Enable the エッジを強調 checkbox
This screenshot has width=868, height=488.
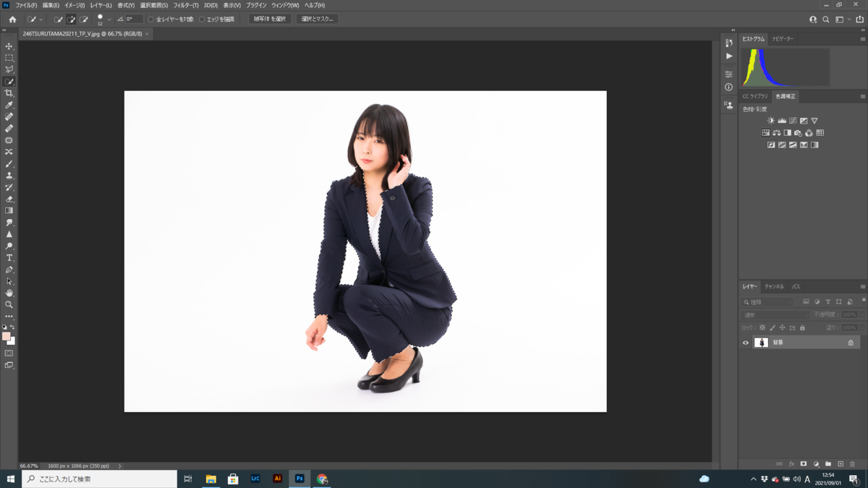(x=201, y=20)
